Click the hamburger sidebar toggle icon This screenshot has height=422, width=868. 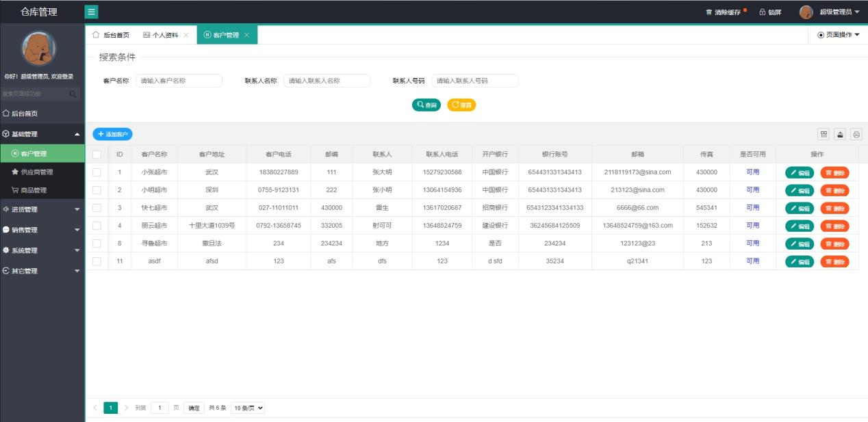[91, 12]
